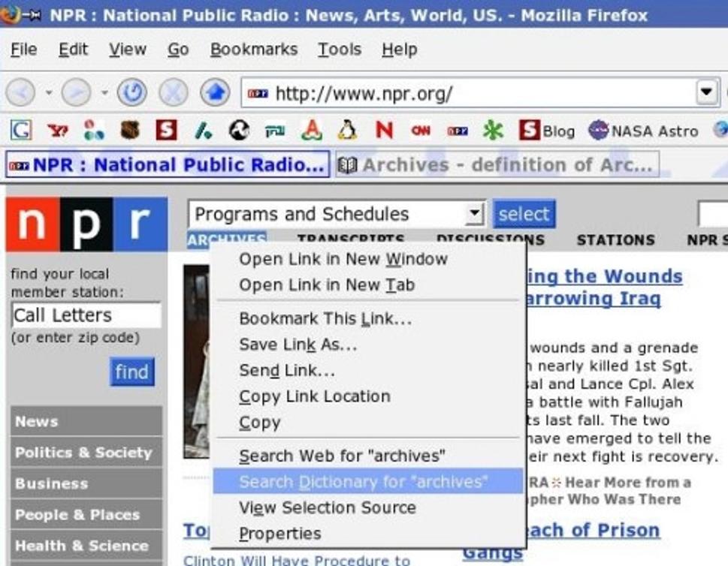Screen dimensions: 728x566
Task: Choose Send Link... from the context menu
Action: 369,371
